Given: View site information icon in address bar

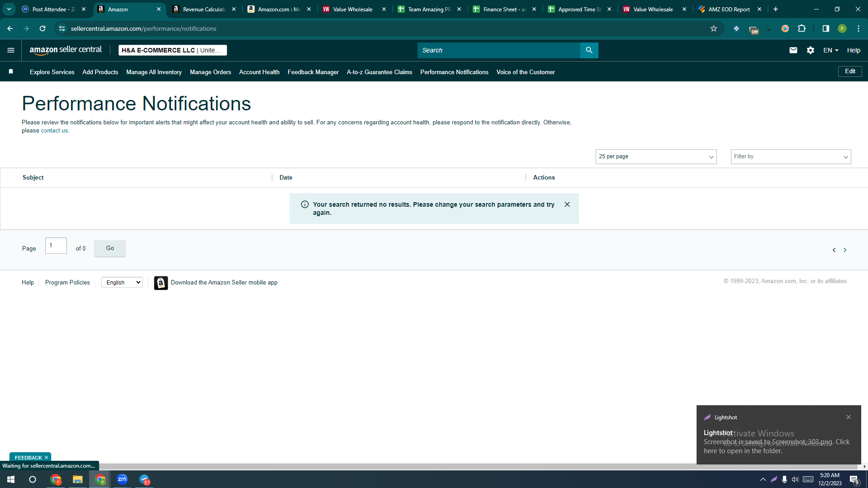Looking at the screenshot, I should point(62,28).
